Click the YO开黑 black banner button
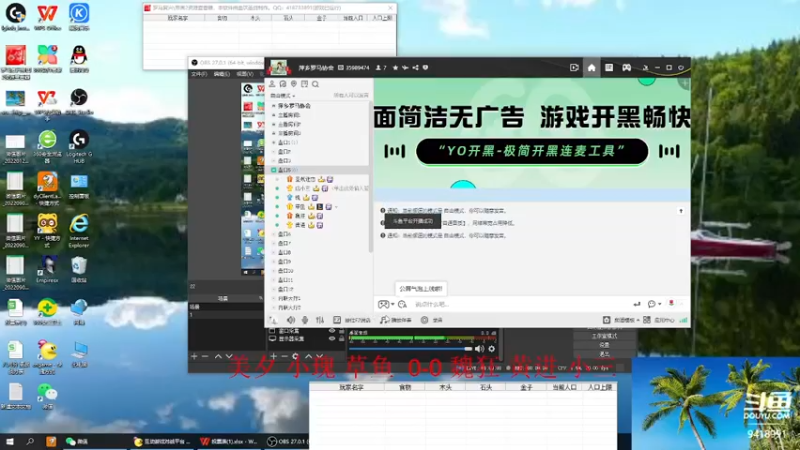The width and height of the screenshot is (800, 450). (x=532, y=152)
